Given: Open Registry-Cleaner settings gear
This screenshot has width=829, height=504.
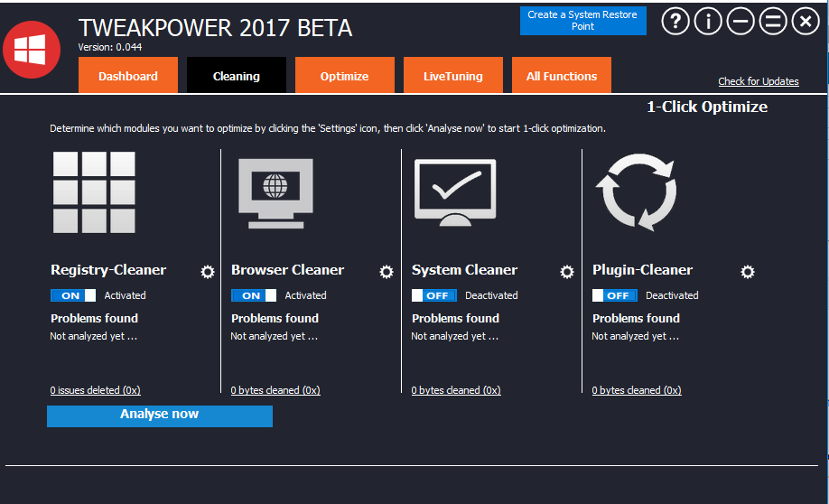Looking at the screenshot, I should [x=207, y=271].
